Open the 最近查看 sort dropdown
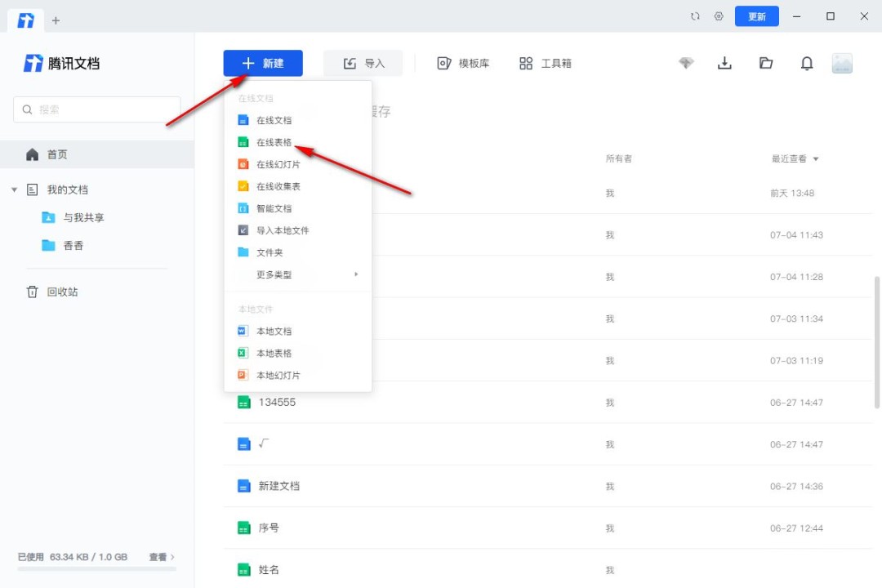882x588 pixels. point(795,158)
